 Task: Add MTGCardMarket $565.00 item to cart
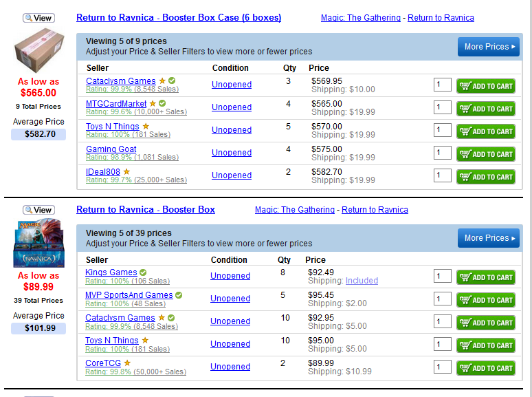pos(486,109)
